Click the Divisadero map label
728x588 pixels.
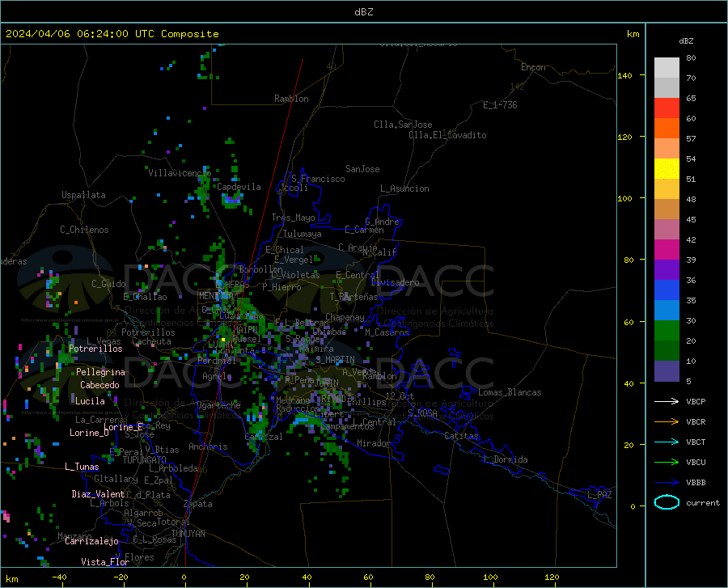(395, 282)
